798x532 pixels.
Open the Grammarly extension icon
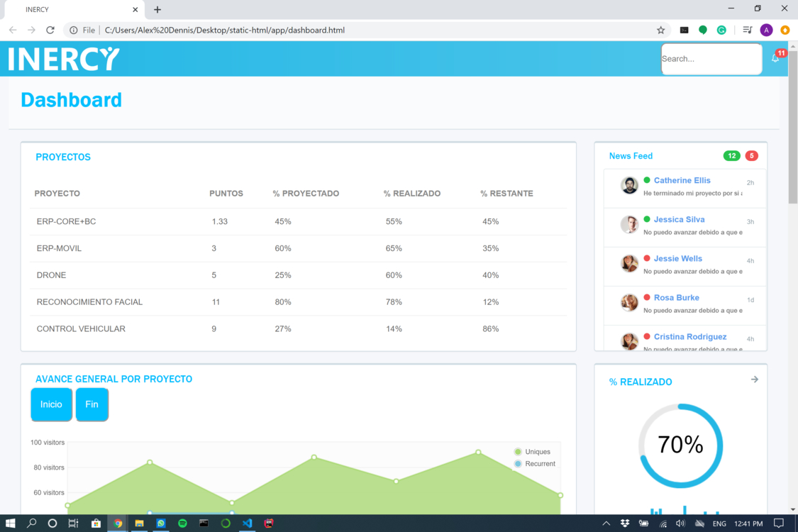coord(721,31)
